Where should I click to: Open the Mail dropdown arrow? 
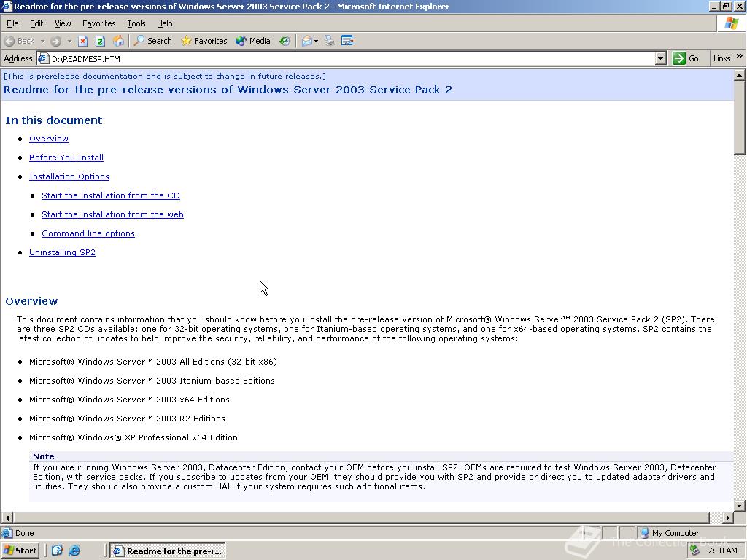(x=316, y=41)
